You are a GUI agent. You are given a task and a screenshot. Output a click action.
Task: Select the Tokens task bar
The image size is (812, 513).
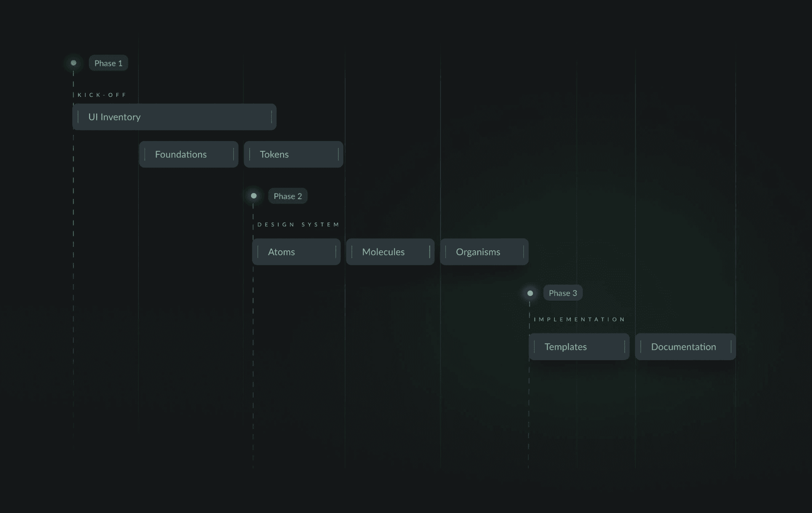[293, 155]
